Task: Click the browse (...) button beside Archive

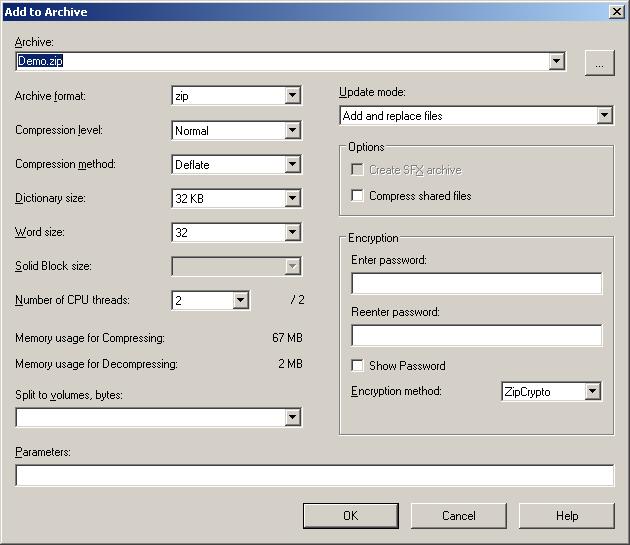Action: click(x=599, y=63)
